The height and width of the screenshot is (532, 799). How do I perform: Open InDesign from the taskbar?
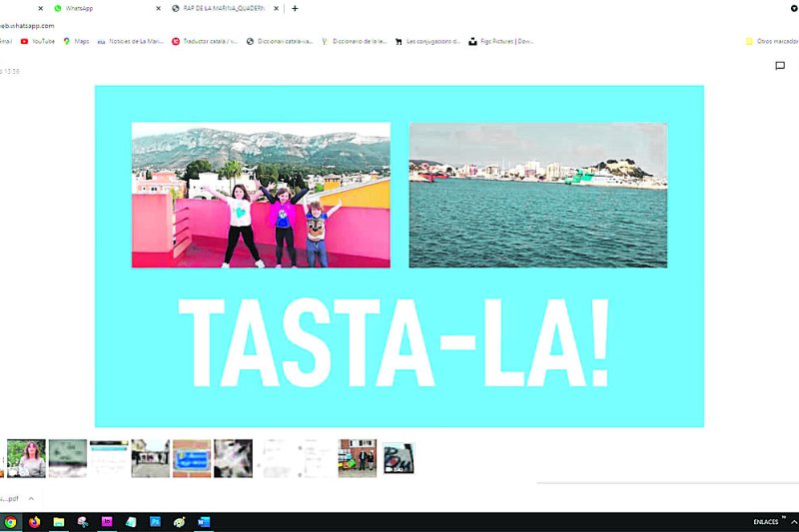point(107,521)
